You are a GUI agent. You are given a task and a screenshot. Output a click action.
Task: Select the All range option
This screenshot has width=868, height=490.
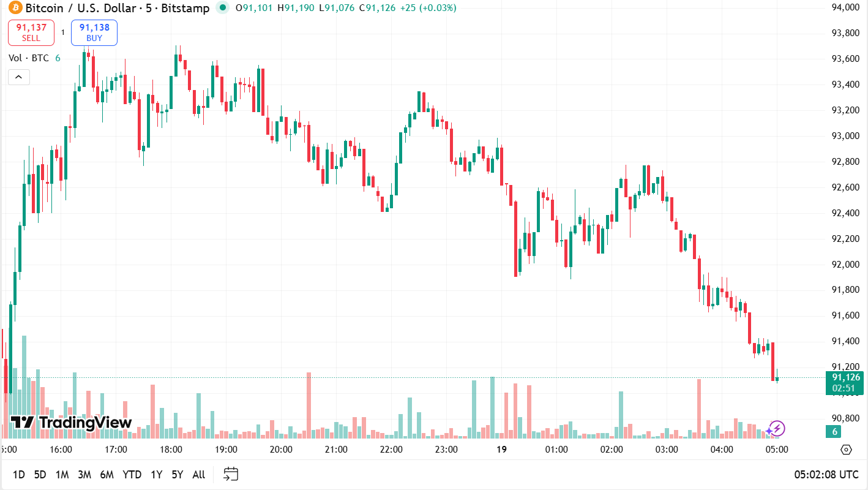click(198, 474)
